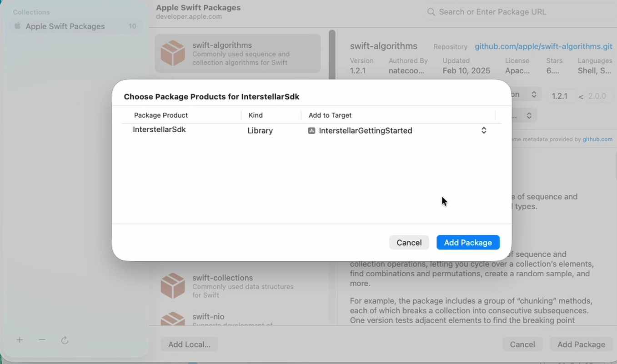Open the swift-algorithms GitHub repository link
617x364 pixels.
[x=543, y=46]
